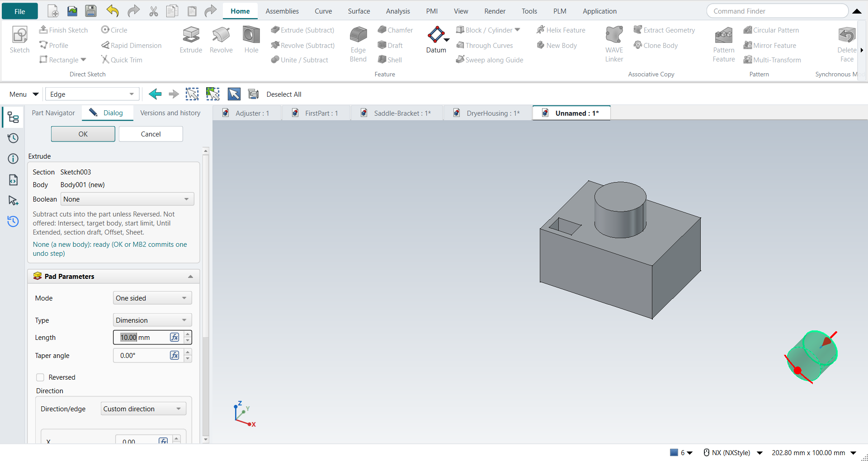Confirm the Extrude dialog with OK
This screenshot has height=461, width=868.
pyautogui.click(x=83, y=134)
